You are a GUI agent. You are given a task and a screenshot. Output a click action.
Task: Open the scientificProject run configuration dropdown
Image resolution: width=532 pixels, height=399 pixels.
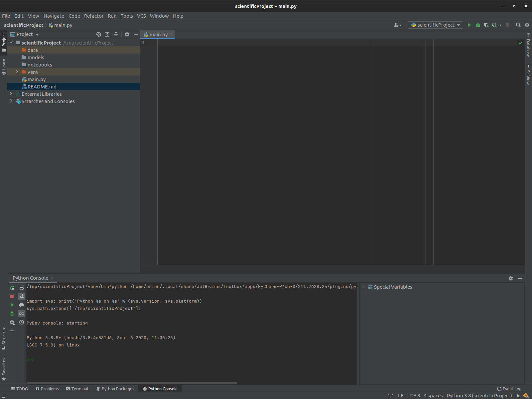pyautogui.click(x=458, y=25)
